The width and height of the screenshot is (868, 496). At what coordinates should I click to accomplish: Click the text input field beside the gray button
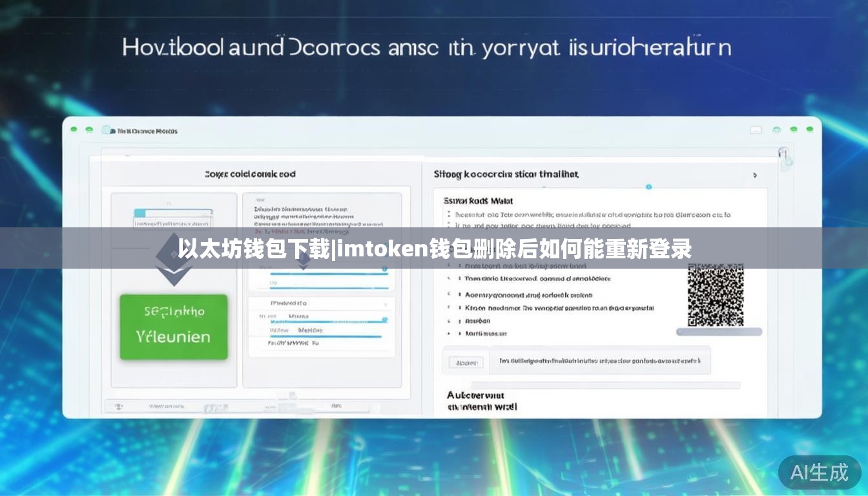pos(599,362)
